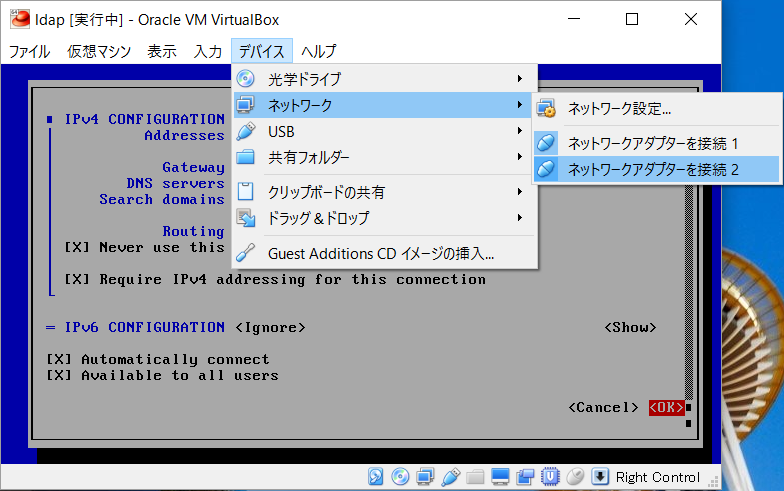784x491 pixels.
Task: Click the Guest Additions wrench icon
Action: tap(246, 253)
